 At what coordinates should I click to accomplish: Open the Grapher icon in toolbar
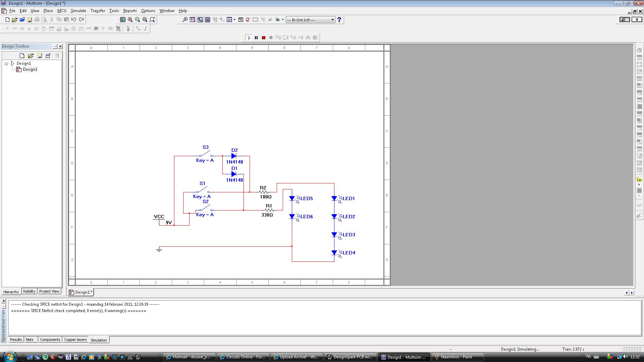click(x=229, y=20)
